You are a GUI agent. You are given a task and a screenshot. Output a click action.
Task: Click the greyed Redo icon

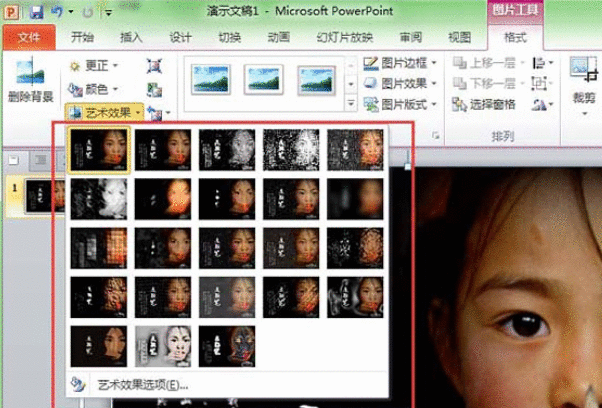click(88, 12)
